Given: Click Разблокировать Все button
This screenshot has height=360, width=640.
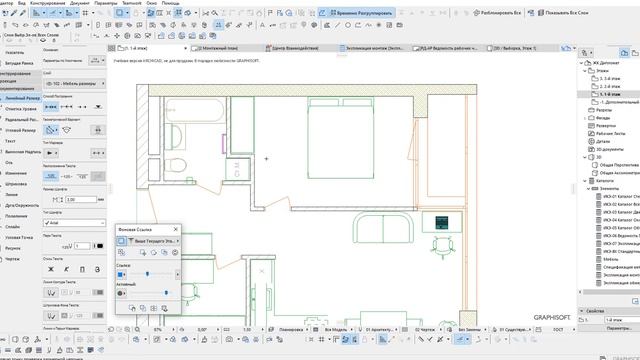Looking at the screenshot, I should point(497,13).
